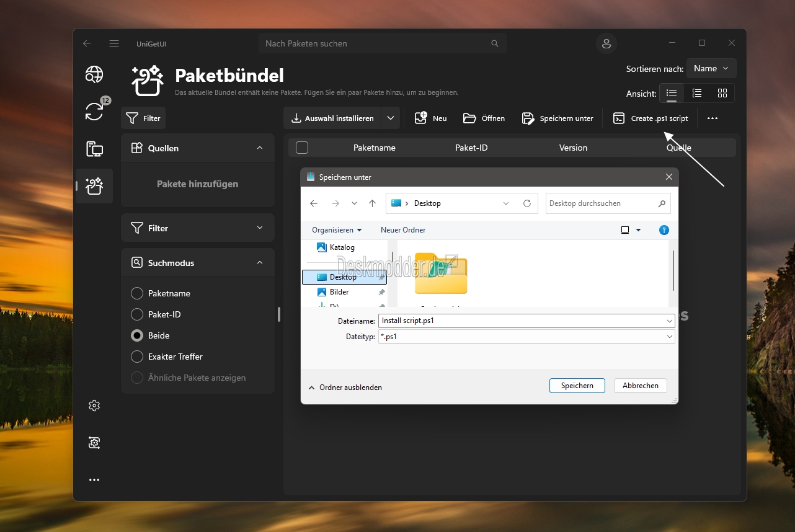Image resolution: width=795 pixels, height=532 pixels.
Task: Select Katalog in navigation tree
Action: click(335, 247)
